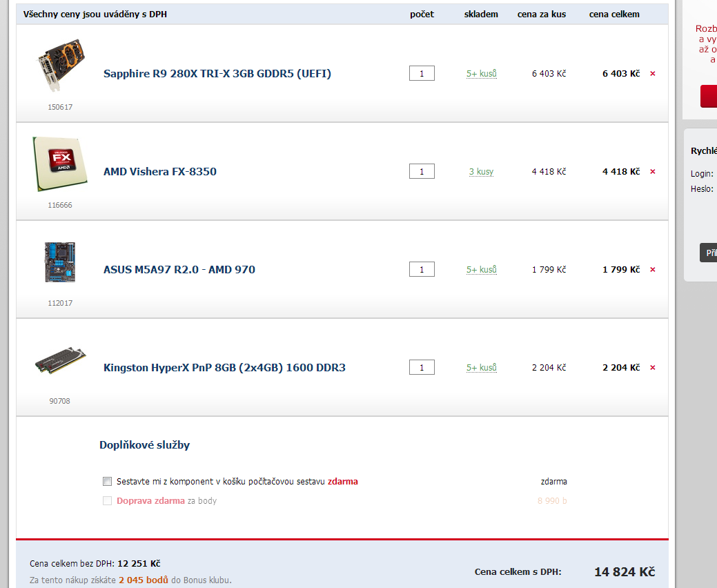The height and width of the screenshot is (588, 717).
Task: Click the AMD FX processor image
Action: [x=60, y=164]
